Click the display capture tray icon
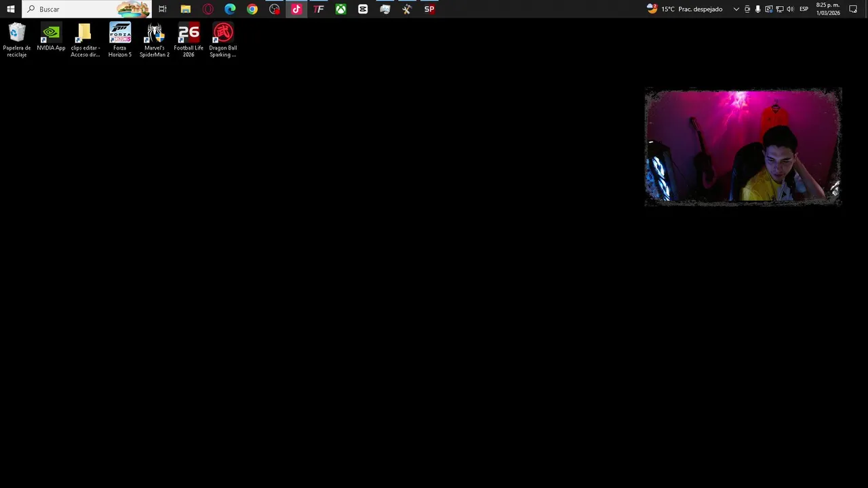Screen dimensions: 868x488 (768, 9)
